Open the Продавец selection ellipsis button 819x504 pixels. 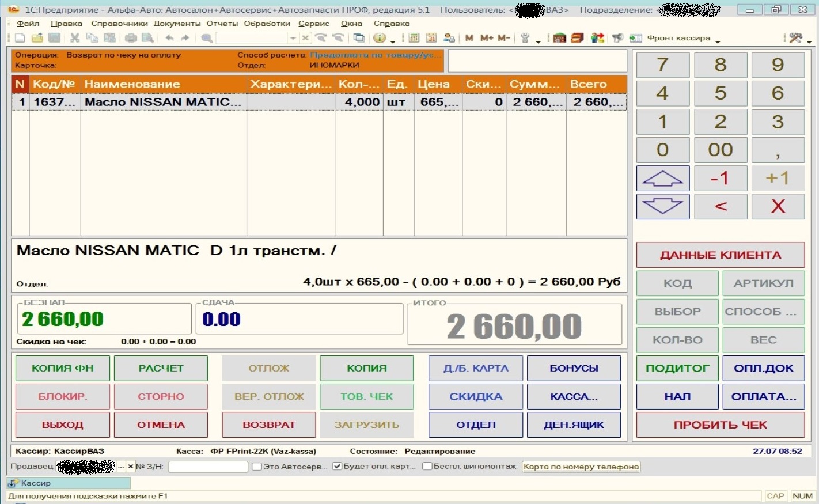[121, 467]
